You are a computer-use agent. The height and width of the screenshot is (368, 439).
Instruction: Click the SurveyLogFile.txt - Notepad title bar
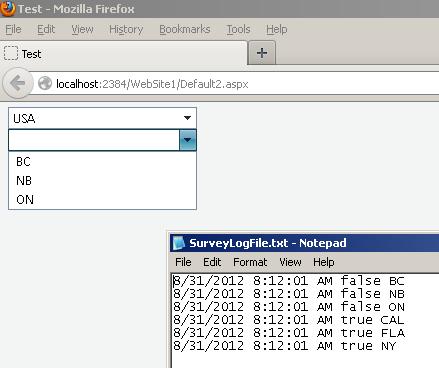point(304,243)
